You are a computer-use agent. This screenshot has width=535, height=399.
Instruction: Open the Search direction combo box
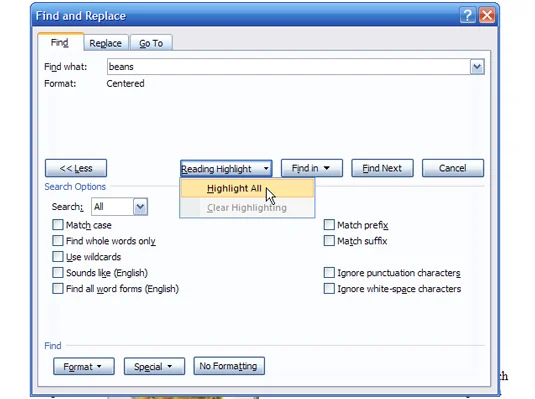click(x=119, y=207)
